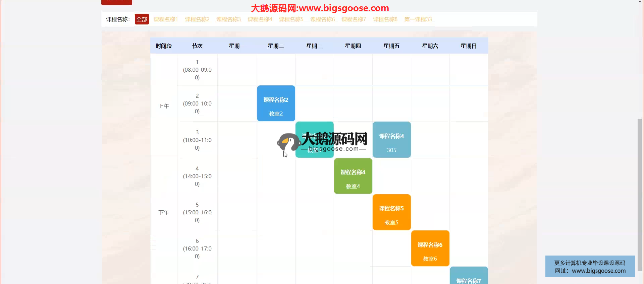644x284 pixels.
Task: Click the 节次 column header
Action: click(197, 46)
